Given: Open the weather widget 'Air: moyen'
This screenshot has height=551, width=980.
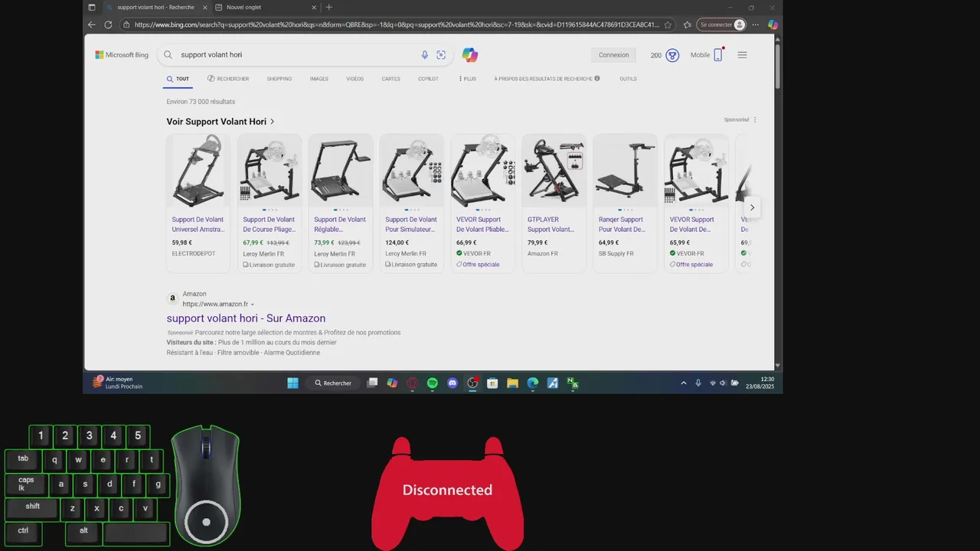Looking at the screenshot, I should pyautogui.click(x=117, y=383).
